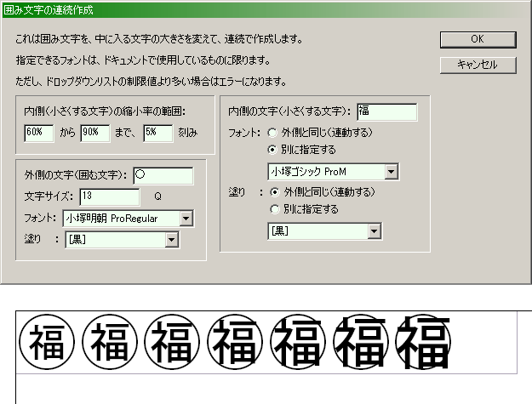Click the 内側(小さくする文字)の縮小率の範囲: label

[x=105, y=111]
